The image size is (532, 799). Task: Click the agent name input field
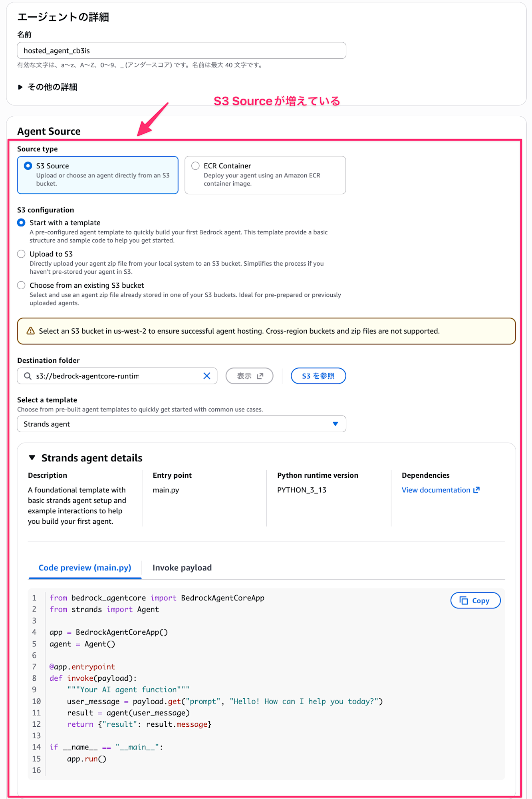181,51
